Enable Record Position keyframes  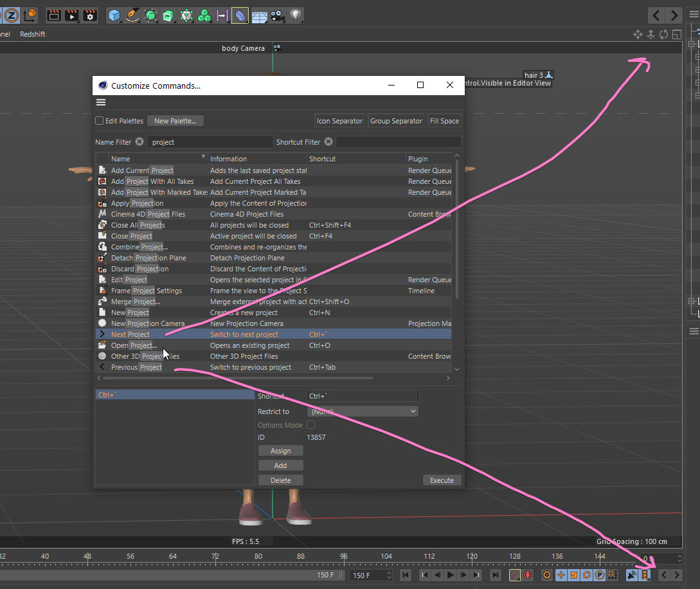tap(561, 575)
